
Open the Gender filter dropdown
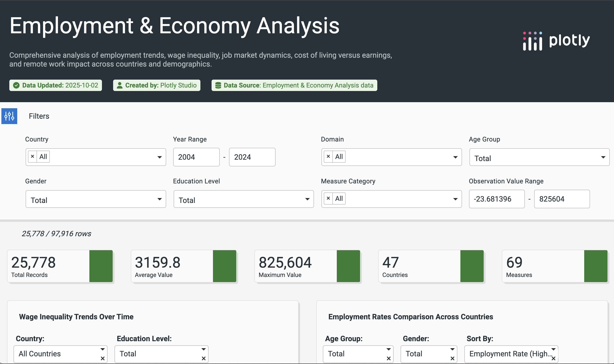[96, 199]
